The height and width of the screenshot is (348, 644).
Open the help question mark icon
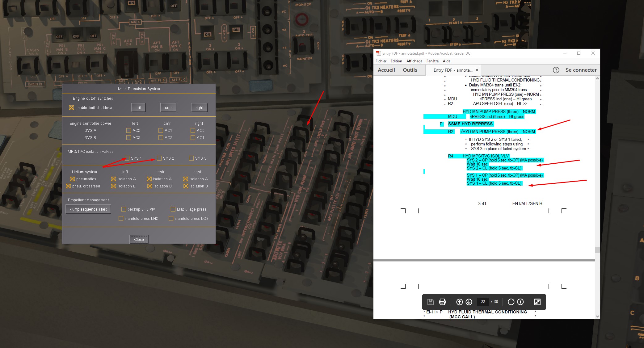(x=556, y=70)
